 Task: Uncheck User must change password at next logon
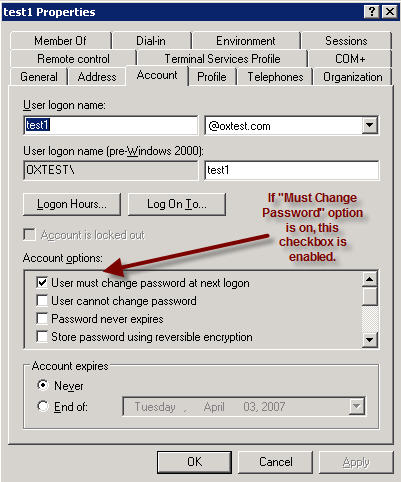coord(42,283)
